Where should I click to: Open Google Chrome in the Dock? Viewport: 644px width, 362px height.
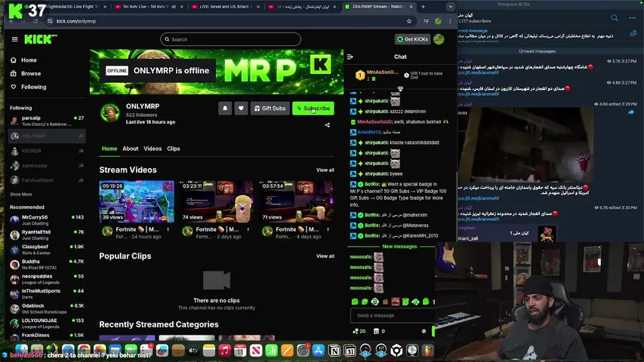click(84, 351)
